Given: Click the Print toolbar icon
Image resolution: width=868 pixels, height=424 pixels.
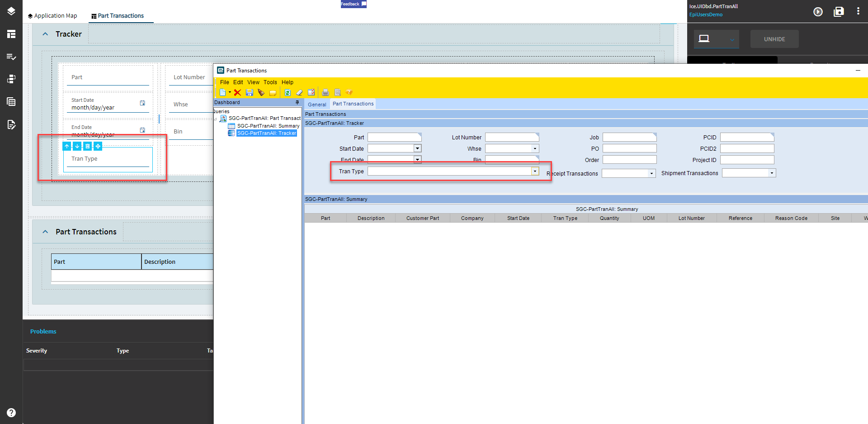Looking at the screenshot, I should tap(325, 92).
